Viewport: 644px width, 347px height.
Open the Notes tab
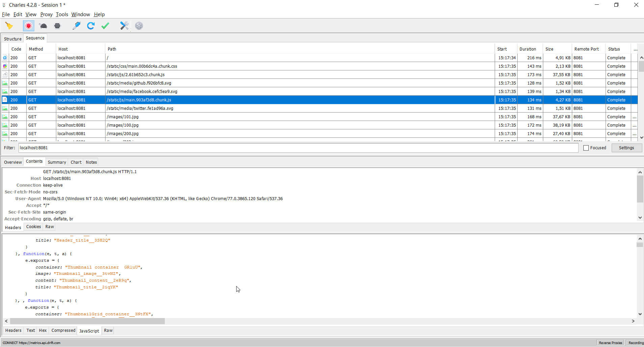tap(91, 162)
